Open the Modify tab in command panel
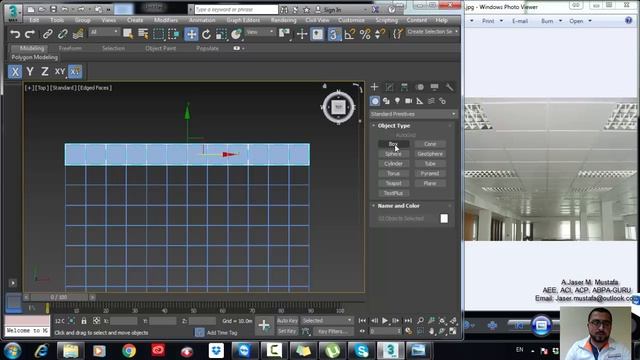The height and width of the screenshot is (360, 640). (389, 87)
